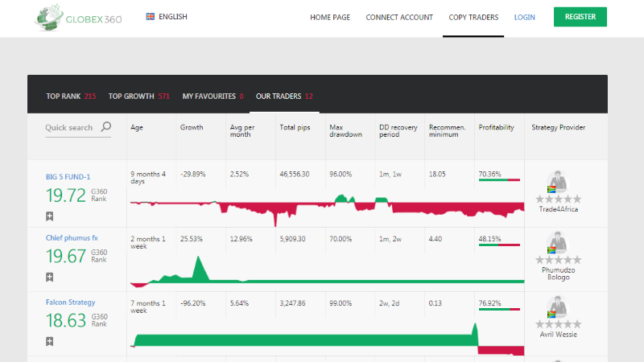This screenshot has height=362, width=644.
Task: Switch to the Top Rank tab
Action: tap(71, 96)
